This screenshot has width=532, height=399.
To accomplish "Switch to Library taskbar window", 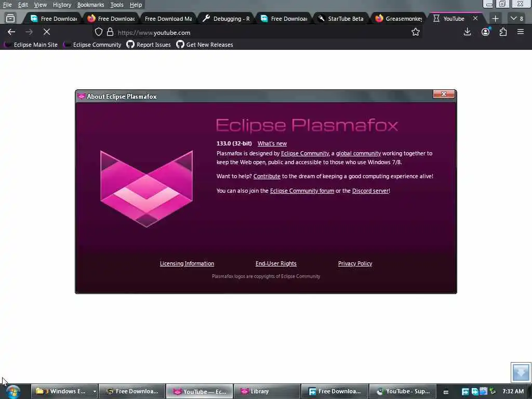I will point(267,392).
